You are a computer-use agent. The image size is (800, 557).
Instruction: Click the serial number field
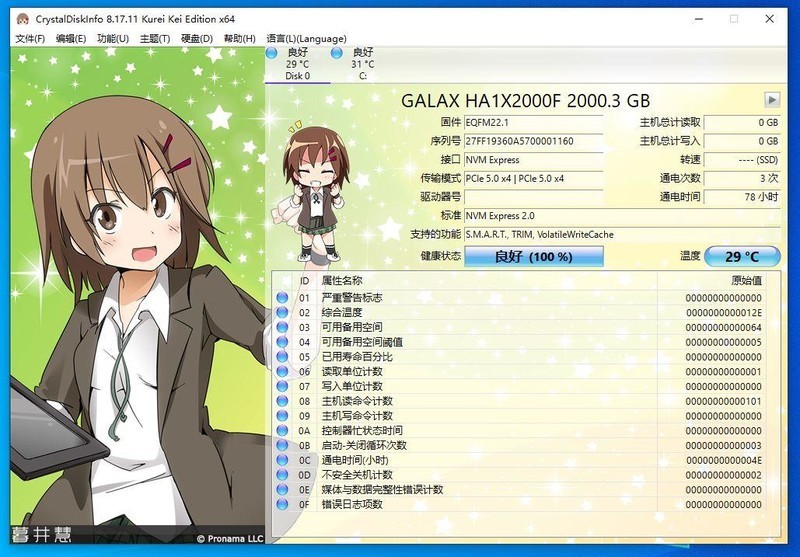534,141
